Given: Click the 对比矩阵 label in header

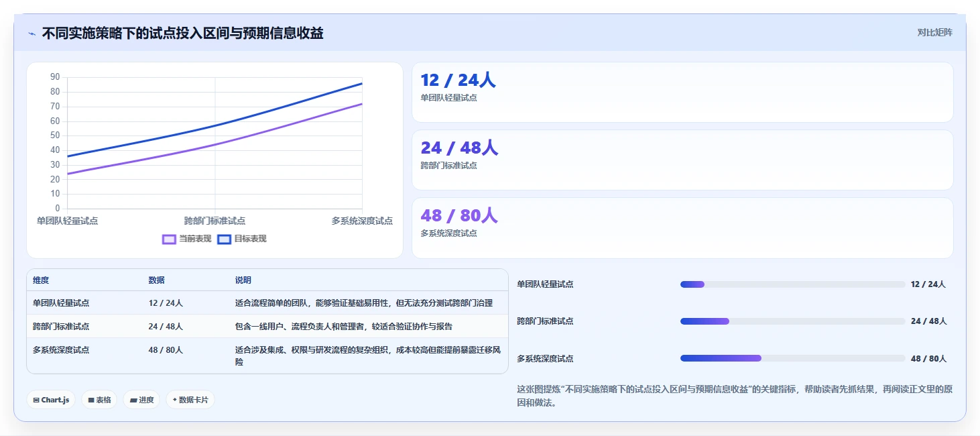Looking at the screenshot, I should [x=934, y=32].
